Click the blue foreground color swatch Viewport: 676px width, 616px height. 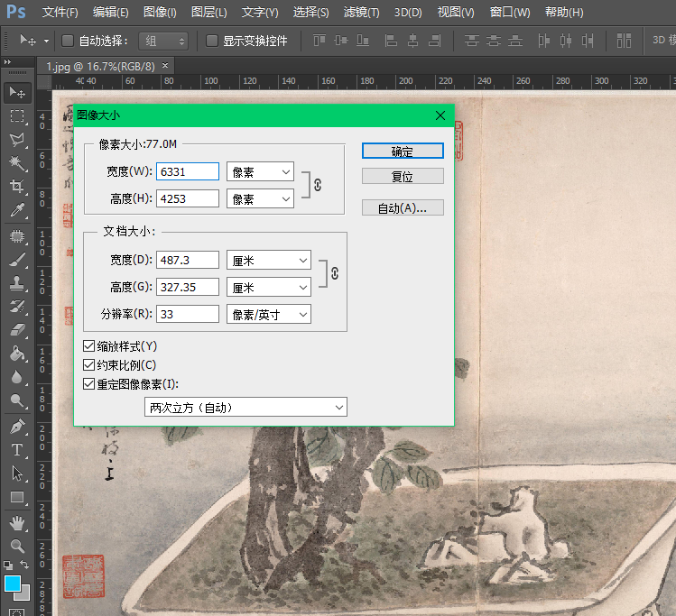coord(12,584)
